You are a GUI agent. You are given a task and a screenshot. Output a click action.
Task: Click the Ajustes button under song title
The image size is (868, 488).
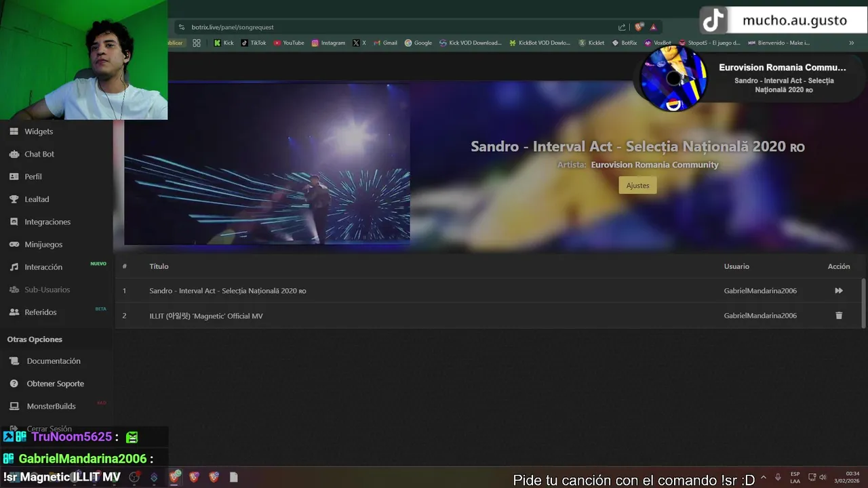pos(637,185)
